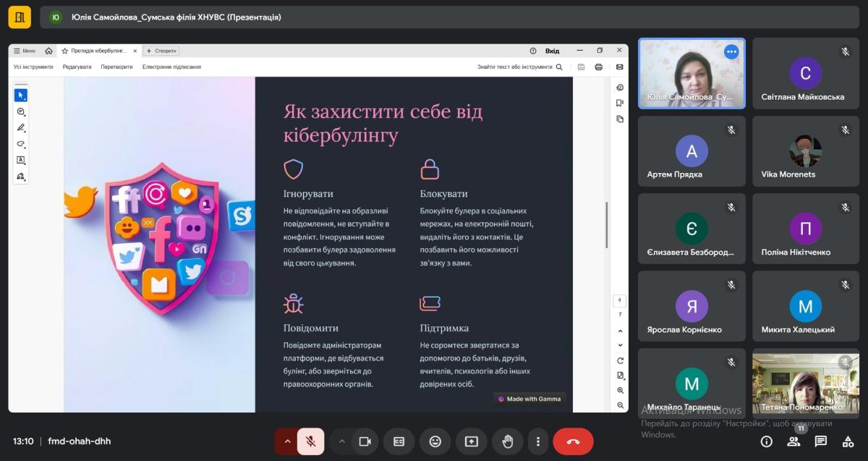Select the pen highlight tool in the PDF toolbar
The width and height of the screenshot is (868, 461).
21,128
